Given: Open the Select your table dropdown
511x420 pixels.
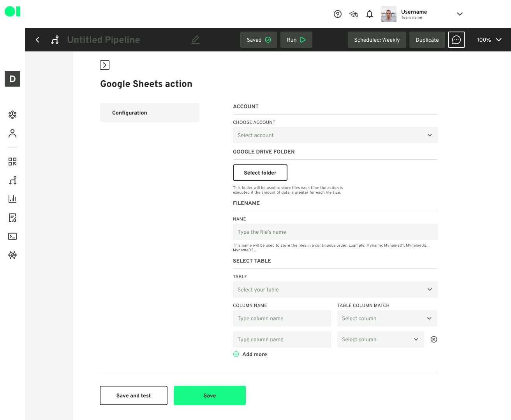Looking at the screenshot, I should point(335,289).
